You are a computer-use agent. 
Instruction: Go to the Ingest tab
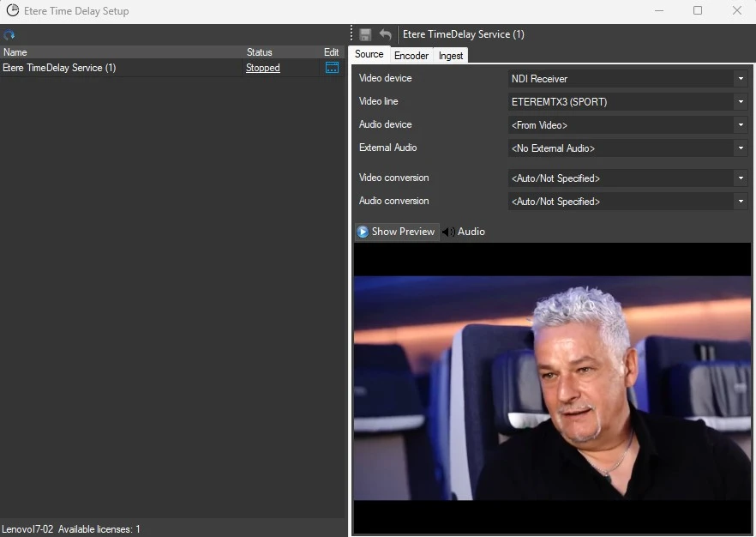[x=451, y=56]
